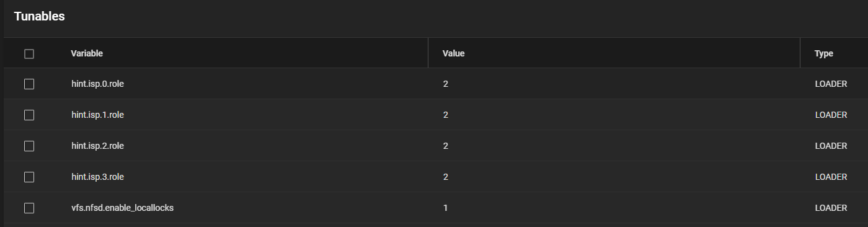The image size is (868, 227).
Task: Select the hint.isp.2.role variable text
Action: (x=97, y=146)
